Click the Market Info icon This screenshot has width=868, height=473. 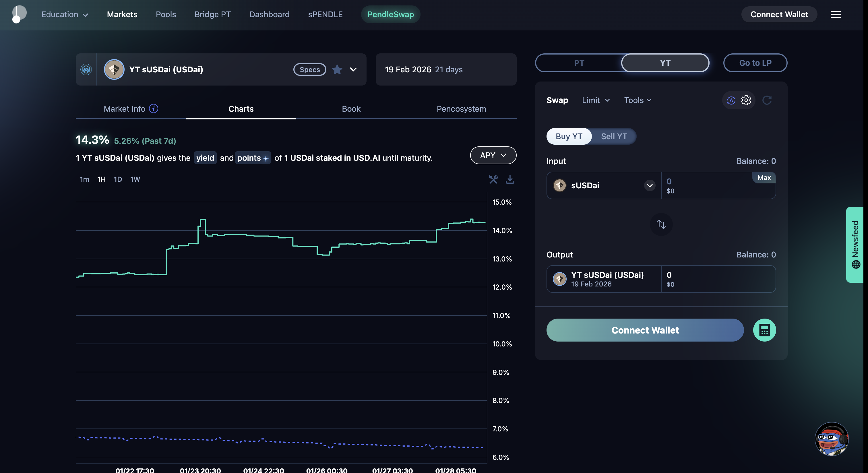point(154,108)
